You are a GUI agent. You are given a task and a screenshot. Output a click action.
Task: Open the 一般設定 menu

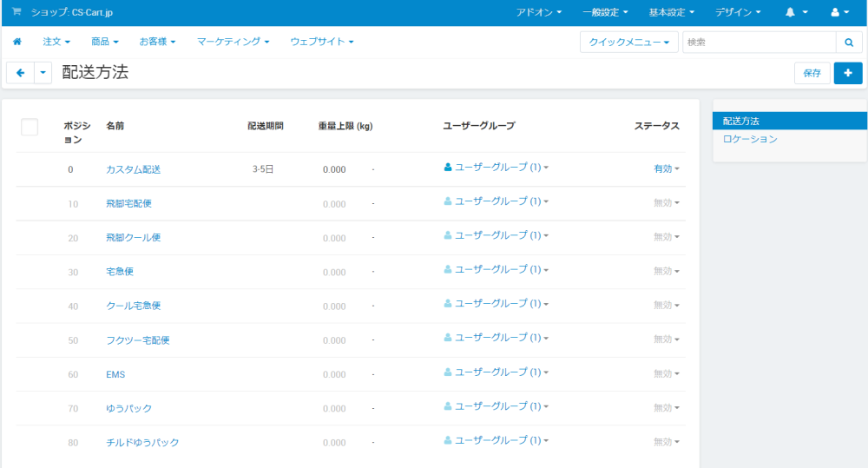[605, 12]
